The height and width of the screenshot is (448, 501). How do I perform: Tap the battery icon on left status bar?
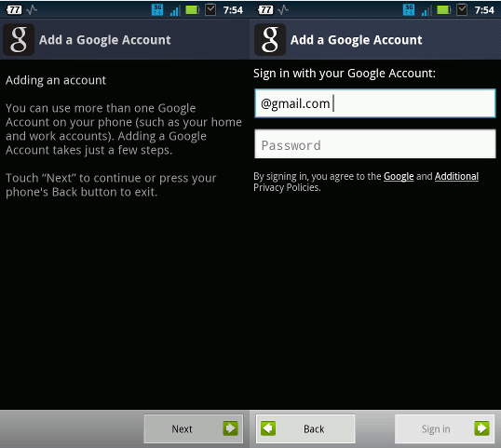point(193,10)
